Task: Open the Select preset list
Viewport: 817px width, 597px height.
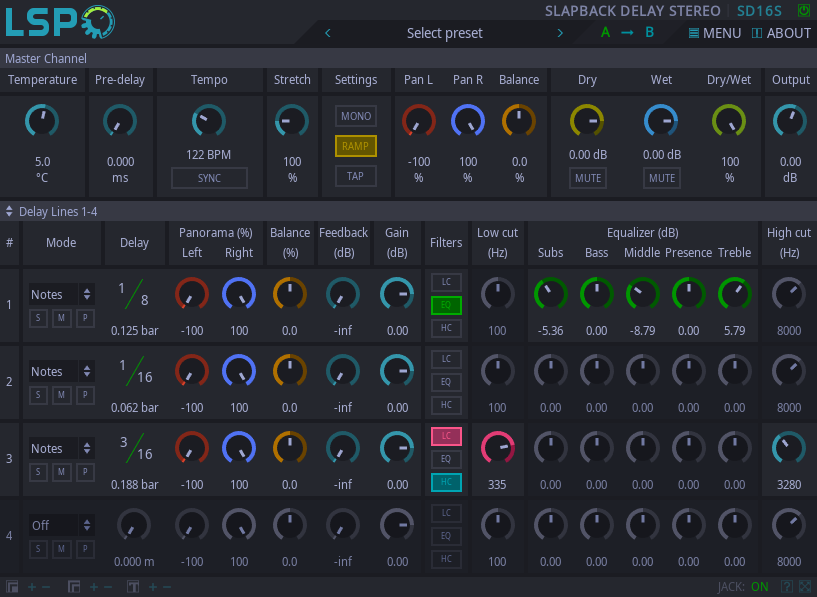Action: (444, 33)
